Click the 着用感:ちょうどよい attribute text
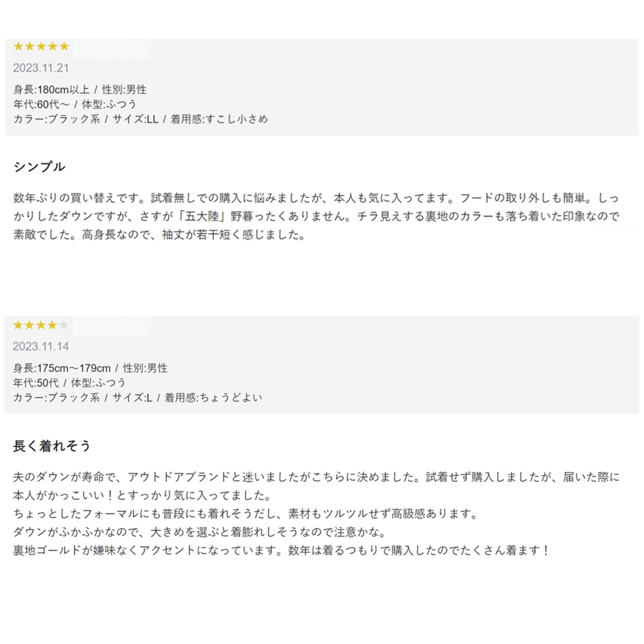This screenshot has height=644, width=644. tap(213, 397)
